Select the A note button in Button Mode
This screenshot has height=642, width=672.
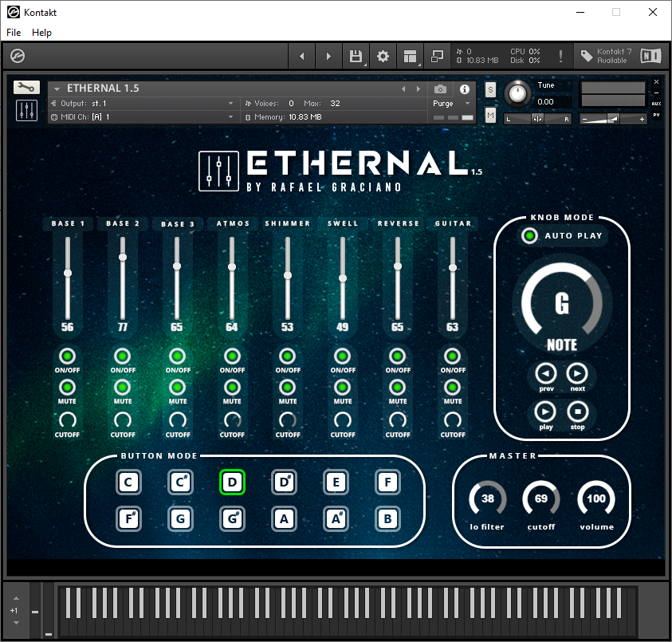tap(284, 519)
